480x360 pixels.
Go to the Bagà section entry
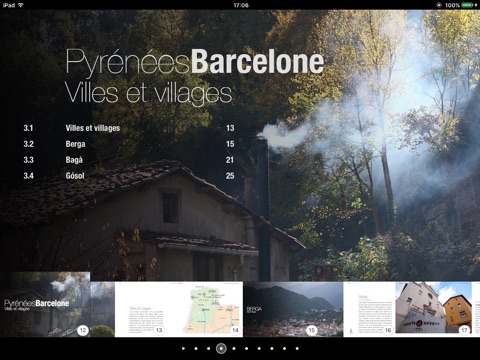tap(129, 160)
